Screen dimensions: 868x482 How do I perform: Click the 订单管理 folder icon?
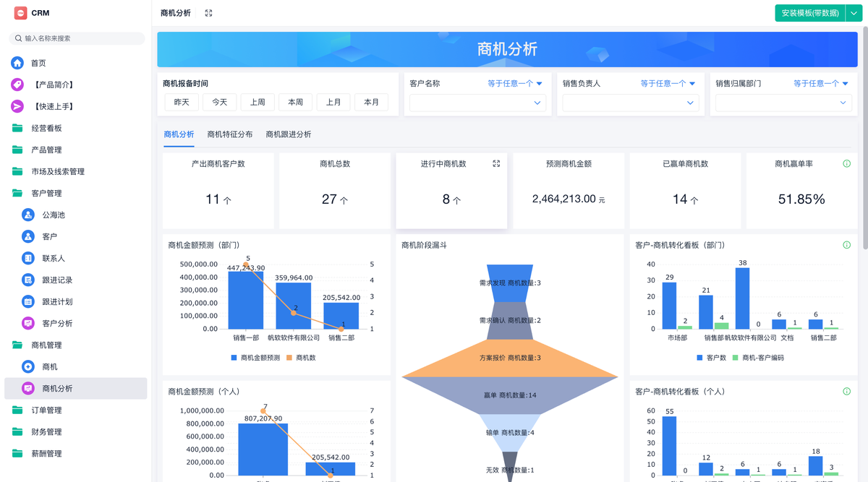17,410
